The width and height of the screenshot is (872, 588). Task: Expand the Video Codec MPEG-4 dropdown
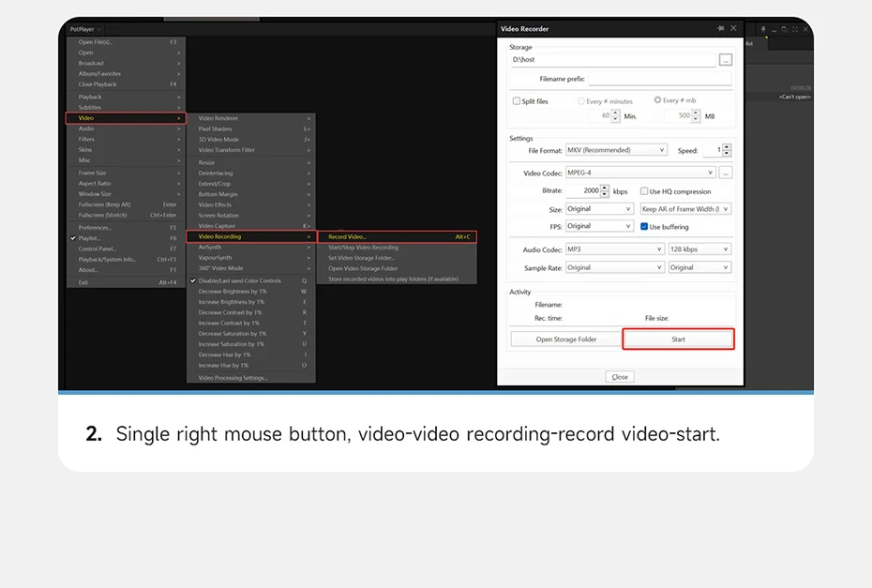tap(640, 173)
